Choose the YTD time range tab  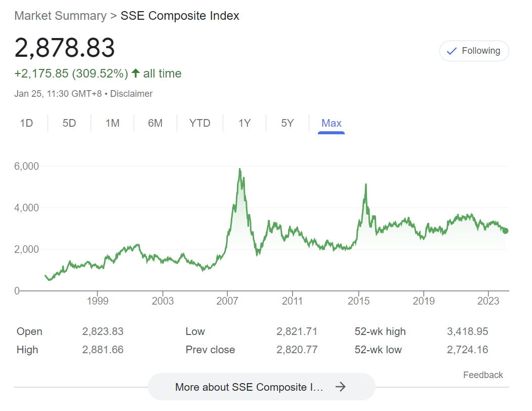click(200, 123)
